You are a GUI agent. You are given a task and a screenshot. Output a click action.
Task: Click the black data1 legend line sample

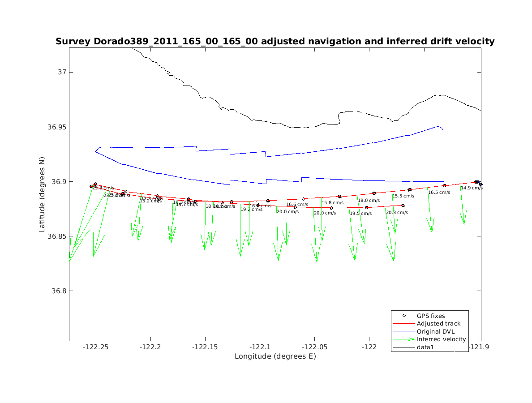[x=404, y=347]
